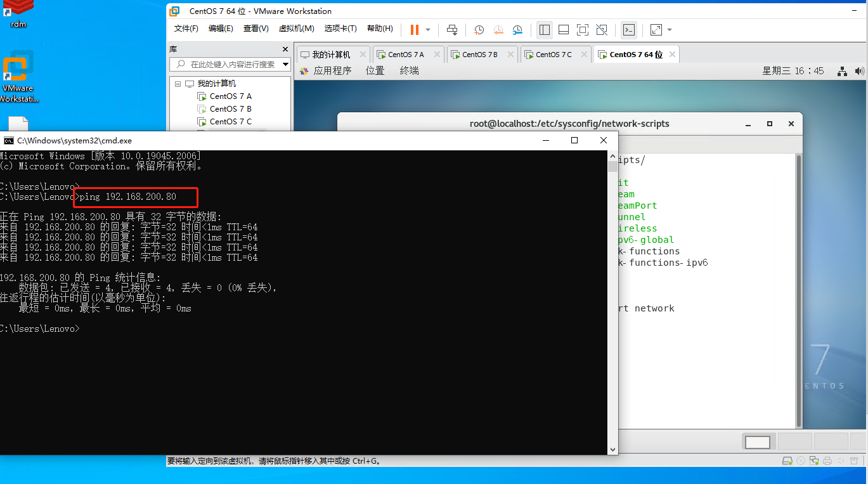
Task: Maximize the root@localhost terminal window
Action: (x=770, y=124)
